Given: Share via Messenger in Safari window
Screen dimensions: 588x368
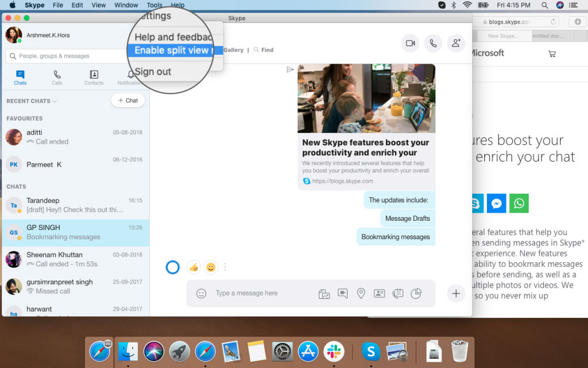Looking at the screenshot, I should (497, 204).
